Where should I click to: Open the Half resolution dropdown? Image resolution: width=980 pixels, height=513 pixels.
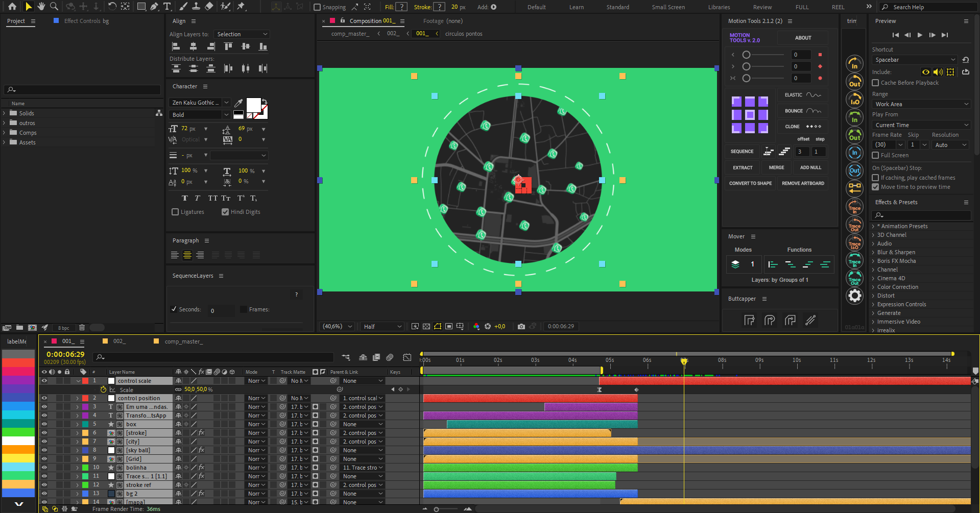[x=383, y=326]
